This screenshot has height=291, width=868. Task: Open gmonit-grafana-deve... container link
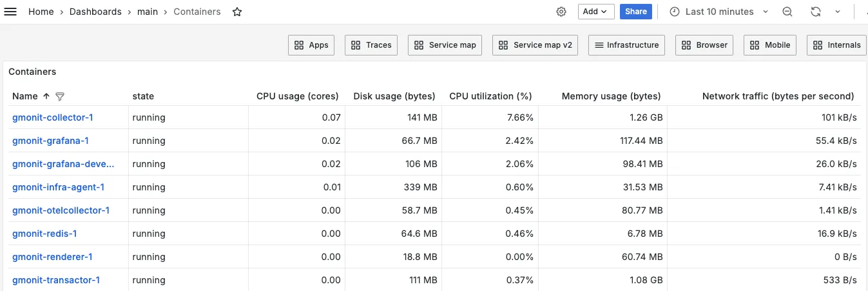point(63,164)
